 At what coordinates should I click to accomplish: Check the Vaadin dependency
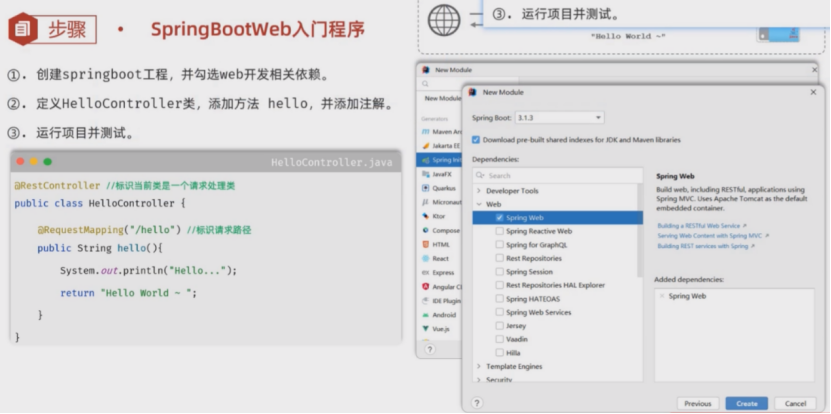pyautogui.click(x=499, y=339)
